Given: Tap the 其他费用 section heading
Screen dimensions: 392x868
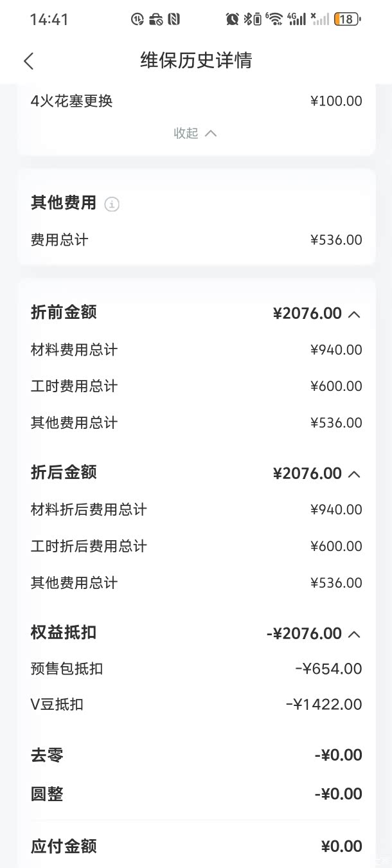Looking at the screenshot, I should pyautogui.click(x=64, y=203).
